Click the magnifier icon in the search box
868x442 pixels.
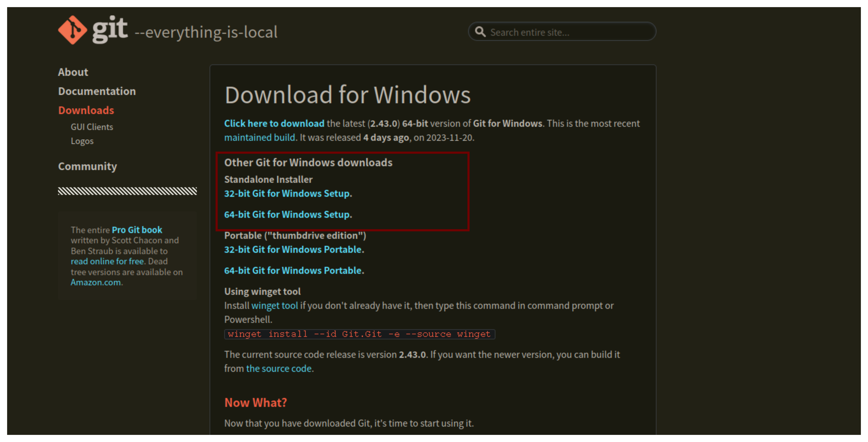click(x=480, y=32)
